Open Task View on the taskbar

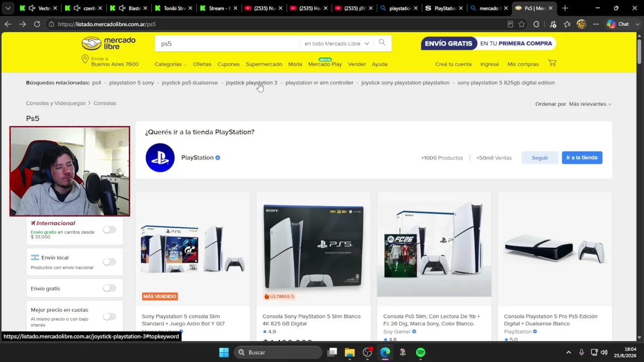[333, 352]
